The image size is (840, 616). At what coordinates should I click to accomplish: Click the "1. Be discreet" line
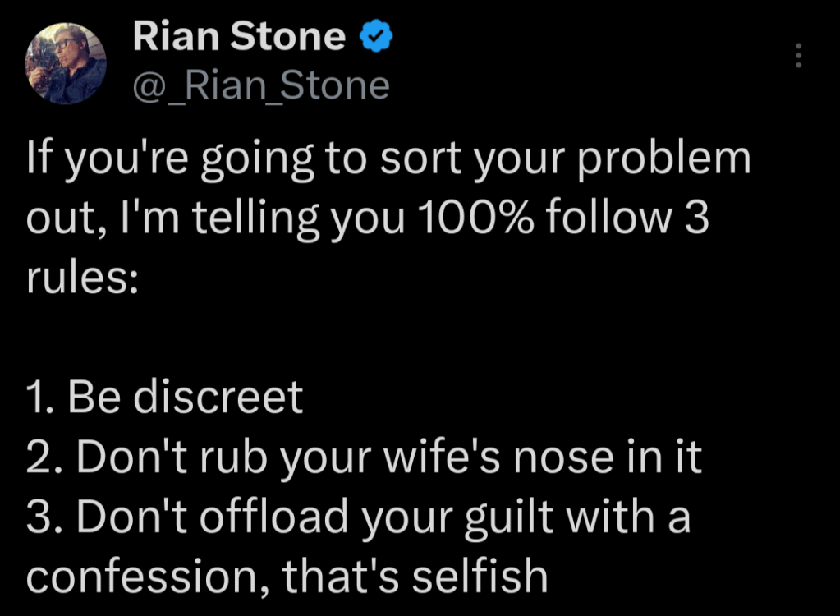click(165, 398)
